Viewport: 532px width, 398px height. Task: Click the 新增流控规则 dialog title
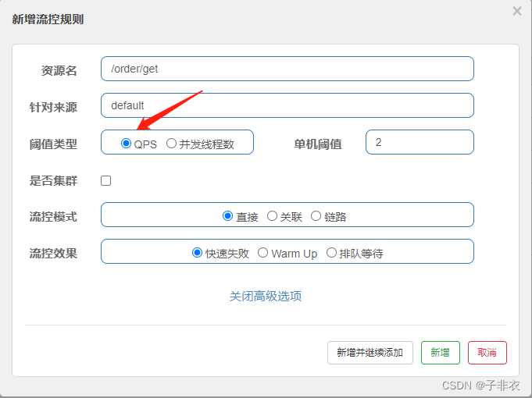pyautogui.click(x=48, y=20)
